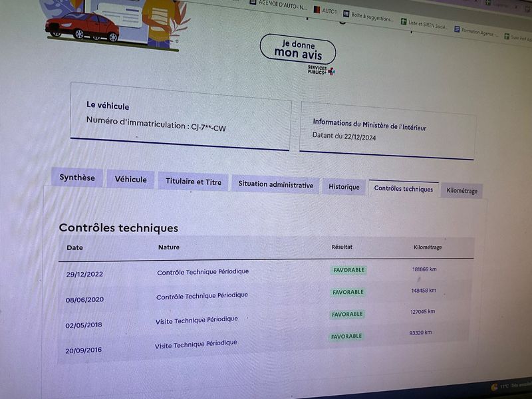
Task: Click the FAVORABLE badge beside 93320 km
Action: (x=346, y=336)
